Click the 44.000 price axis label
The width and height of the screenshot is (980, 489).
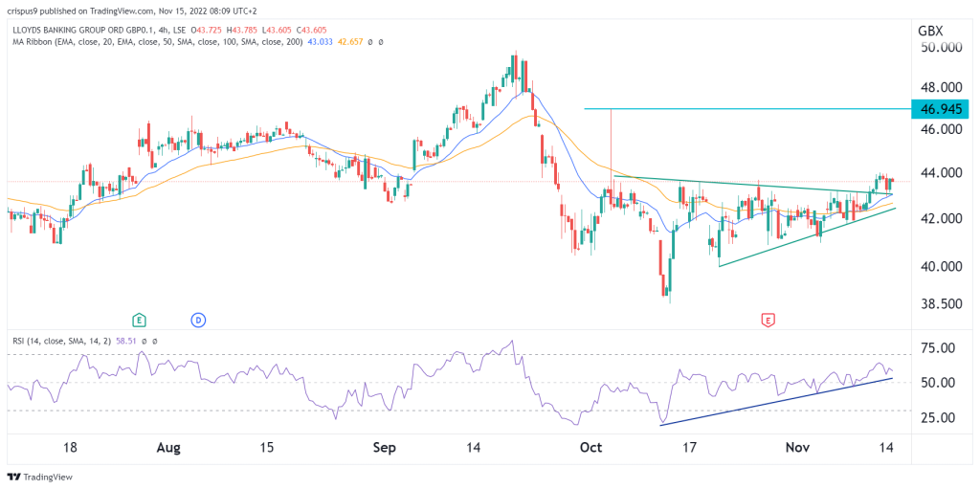[940, 172]
